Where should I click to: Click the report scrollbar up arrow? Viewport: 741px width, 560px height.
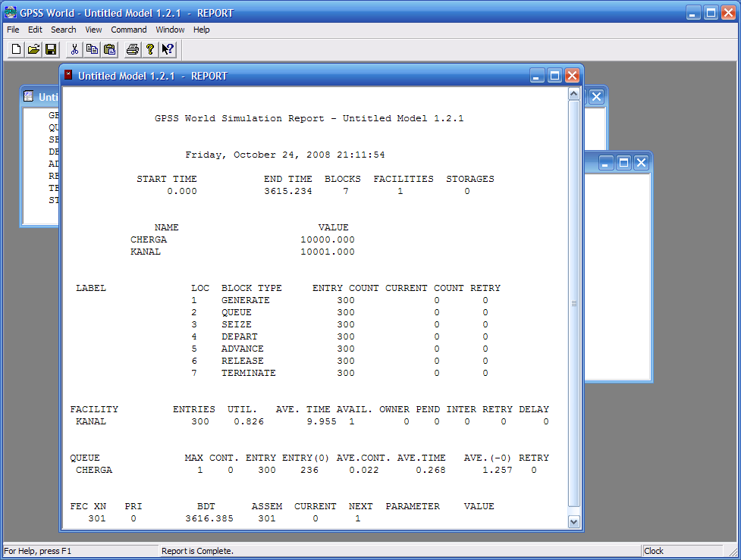click(x=573, y=94)
